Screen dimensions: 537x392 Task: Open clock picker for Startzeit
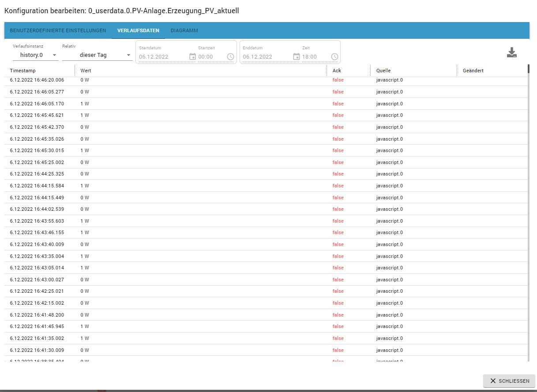point(231,56)
